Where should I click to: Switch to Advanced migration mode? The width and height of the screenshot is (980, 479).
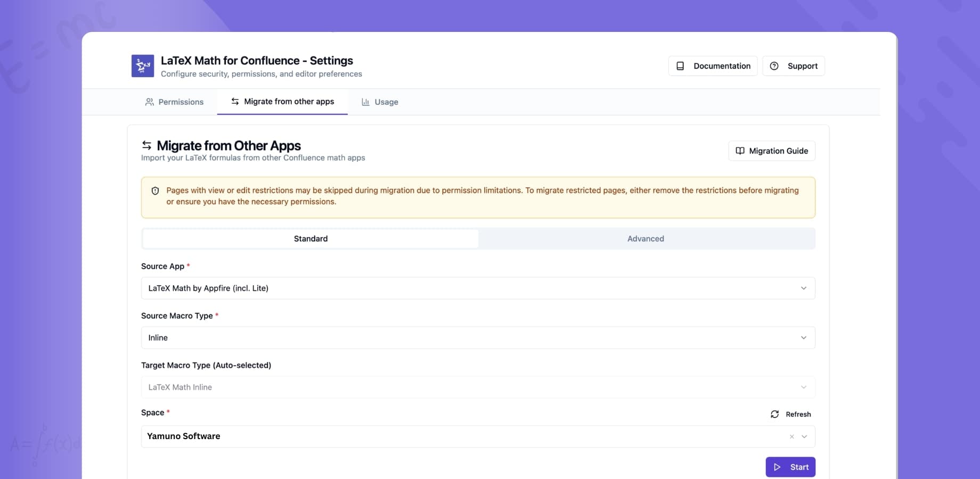click(646, 238)
